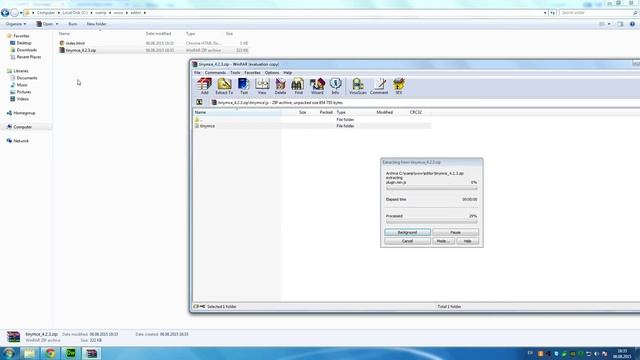The width and height of the screenshot is (640, 360).
Task: Click the Processed total progress bar
Action: (x=431, y=222)
